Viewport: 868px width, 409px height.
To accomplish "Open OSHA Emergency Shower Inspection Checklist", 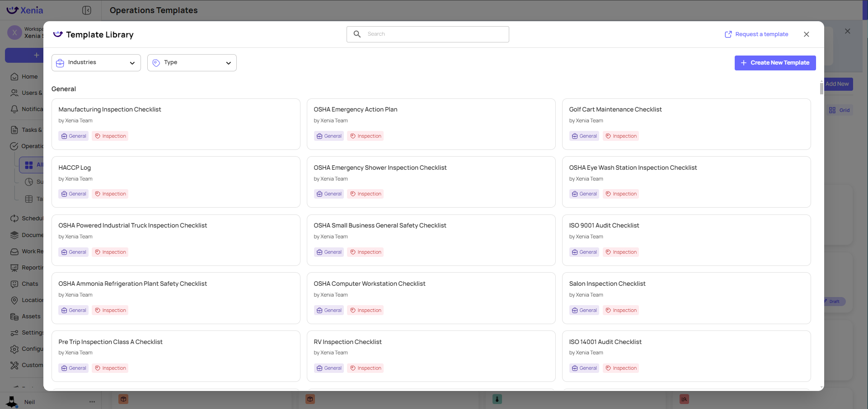I will click(x=431, y=182).
